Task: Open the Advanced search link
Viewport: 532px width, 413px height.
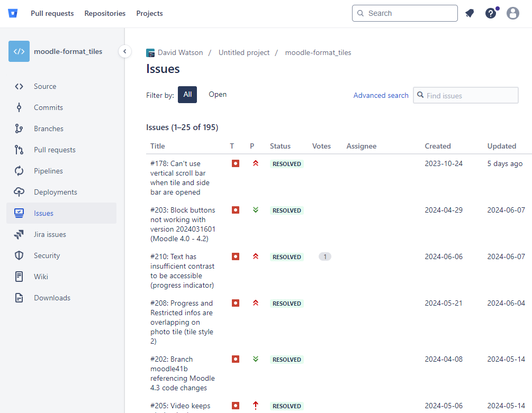Action: tap(381, 96)
